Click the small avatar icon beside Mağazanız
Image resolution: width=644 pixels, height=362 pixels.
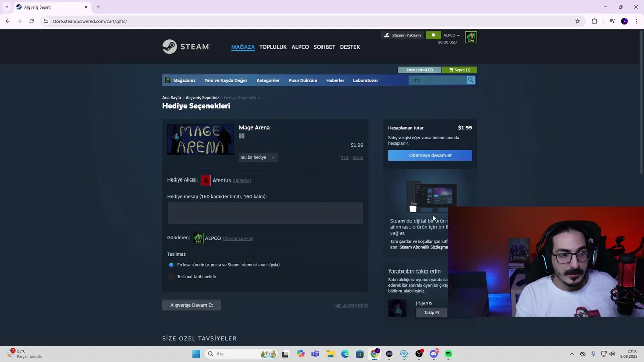(168, 80)
